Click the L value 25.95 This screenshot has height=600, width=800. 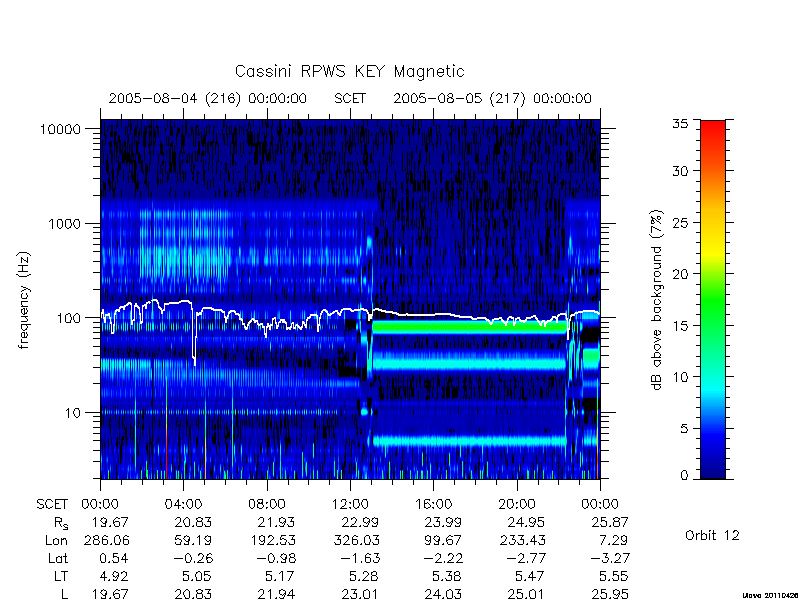point(610,594)
